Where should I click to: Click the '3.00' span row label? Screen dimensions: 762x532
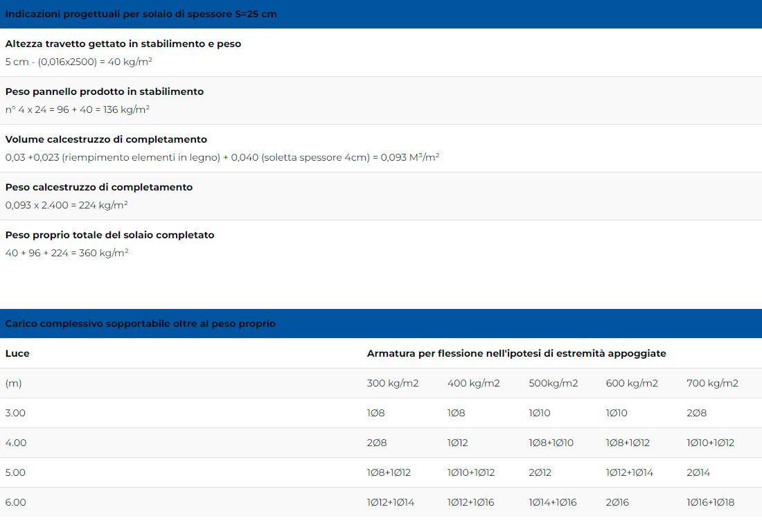pyautogui.click(x=15, y=413)
